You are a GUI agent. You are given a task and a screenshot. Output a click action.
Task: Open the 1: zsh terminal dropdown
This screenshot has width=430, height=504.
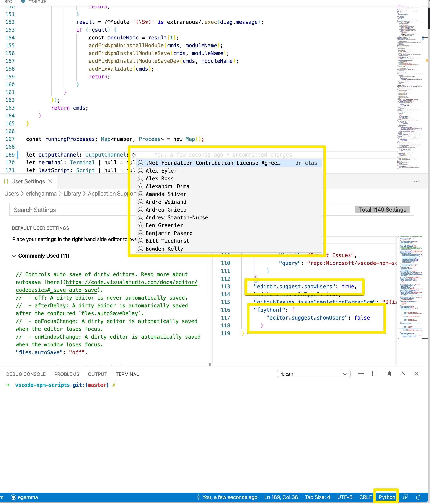[x=313, y=374]
